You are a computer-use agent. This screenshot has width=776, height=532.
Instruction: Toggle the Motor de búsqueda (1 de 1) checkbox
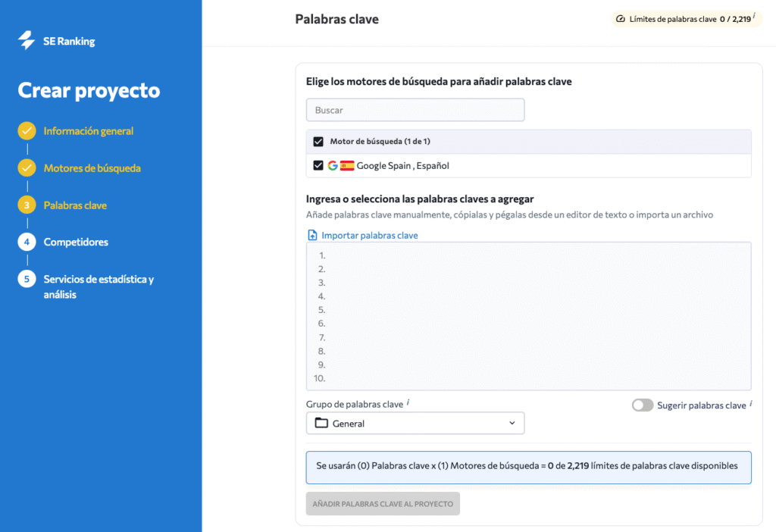pyautogui.click(x=318, y=142)
